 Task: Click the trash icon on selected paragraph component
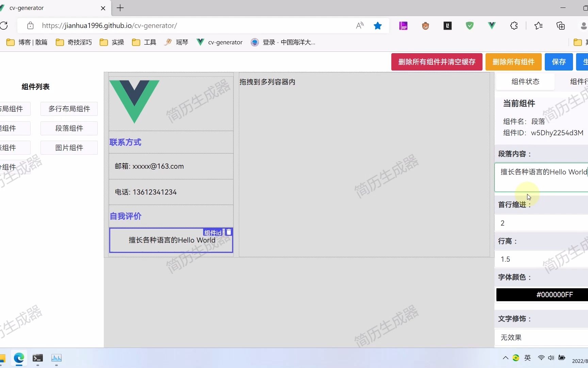[229, 232]
